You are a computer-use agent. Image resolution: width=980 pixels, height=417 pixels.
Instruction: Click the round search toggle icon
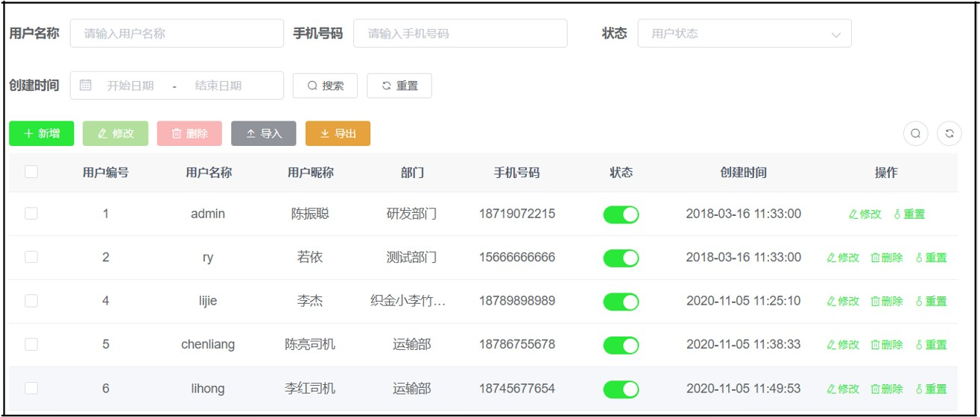915,134
